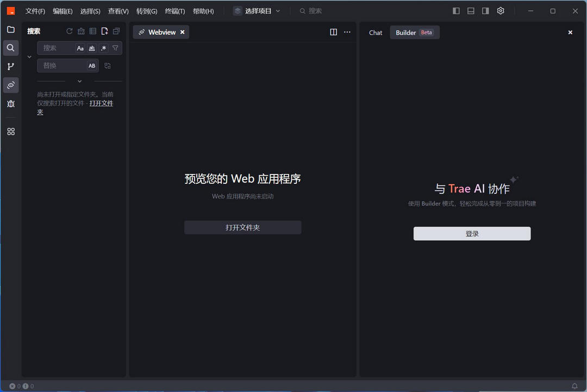Open the 终端(T) menu
Viewport: 587px width, 392px height.
175,10
